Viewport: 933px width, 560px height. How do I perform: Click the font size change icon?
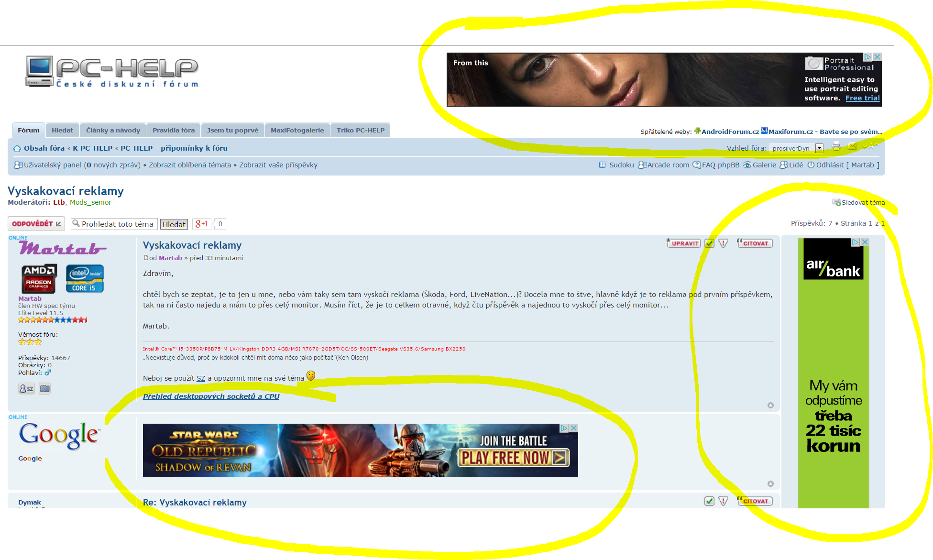(870, 146)
